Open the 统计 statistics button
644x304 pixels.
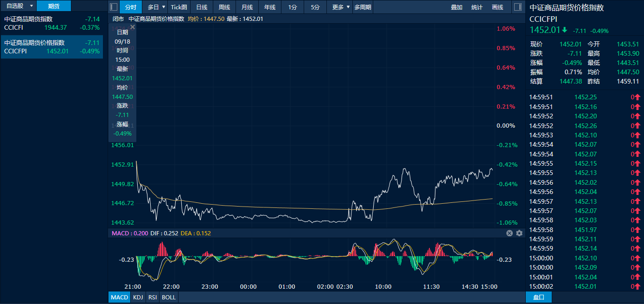(x=477, y=7)
